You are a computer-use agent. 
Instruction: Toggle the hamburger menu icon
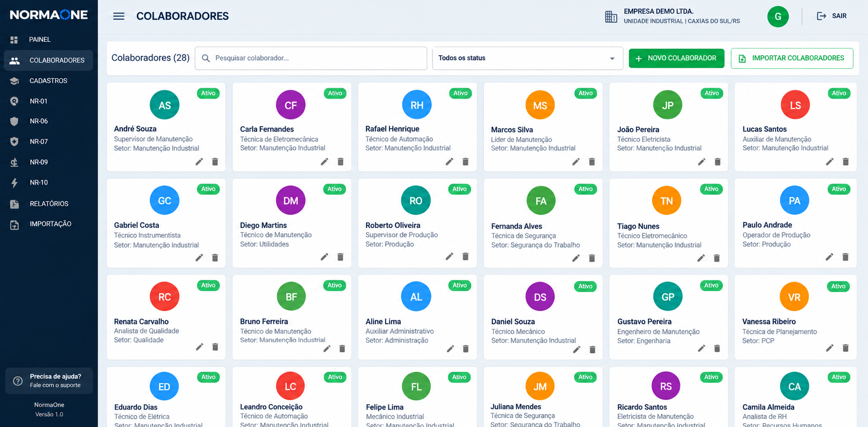118,16
